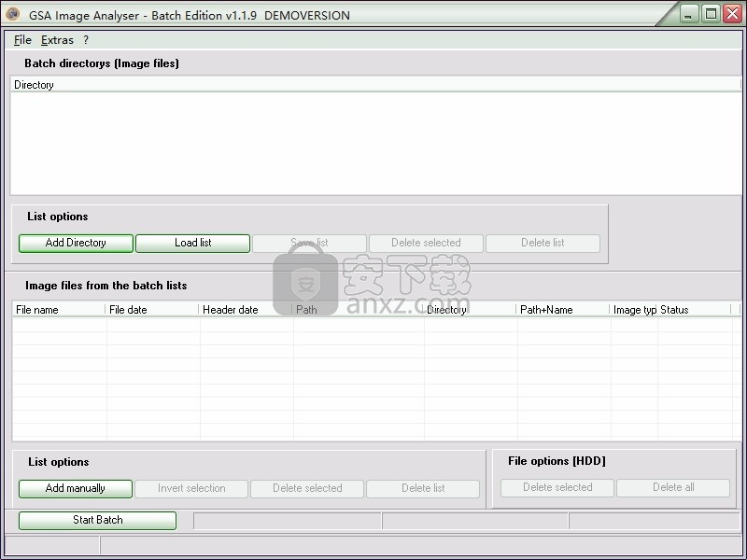Click Delete list beside Add manually row
Screen dimensions: 747x560
(423, 488)
